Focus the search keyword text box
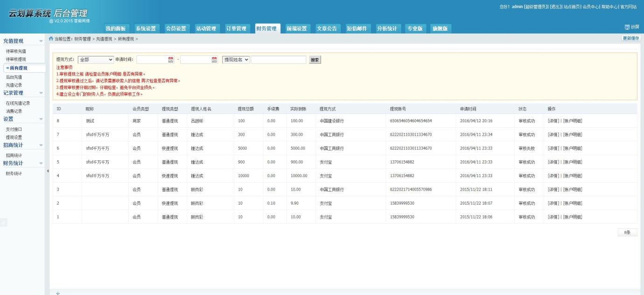Image resolution: width=644 pixels, height=295 pixels. point(279,60)
